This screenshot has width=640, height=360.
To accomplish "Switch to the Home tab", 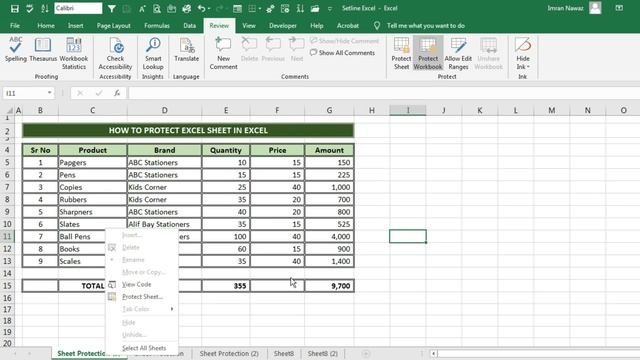I will pos(46,26).
